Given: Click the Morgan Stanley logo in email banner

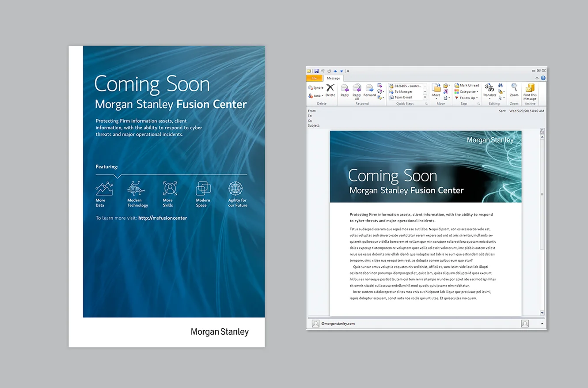Looking at the screenshot, I should [x=490, y=140].
